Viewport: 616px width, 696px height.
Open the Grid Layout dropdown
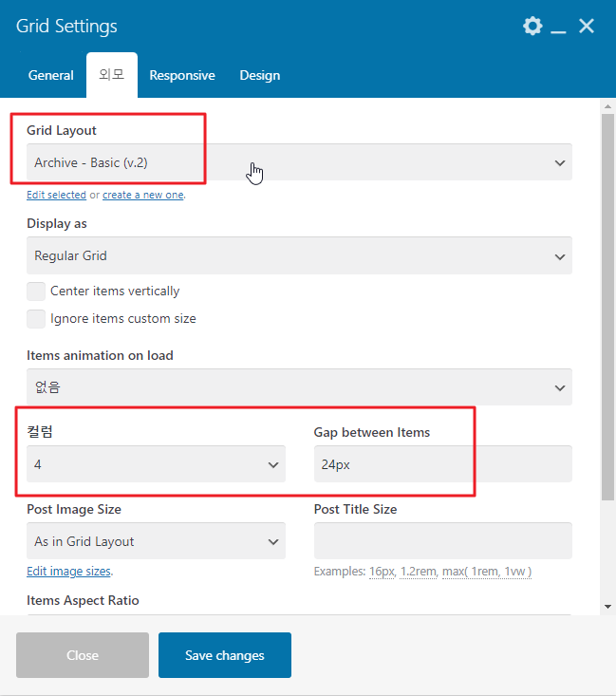[299, 162]
